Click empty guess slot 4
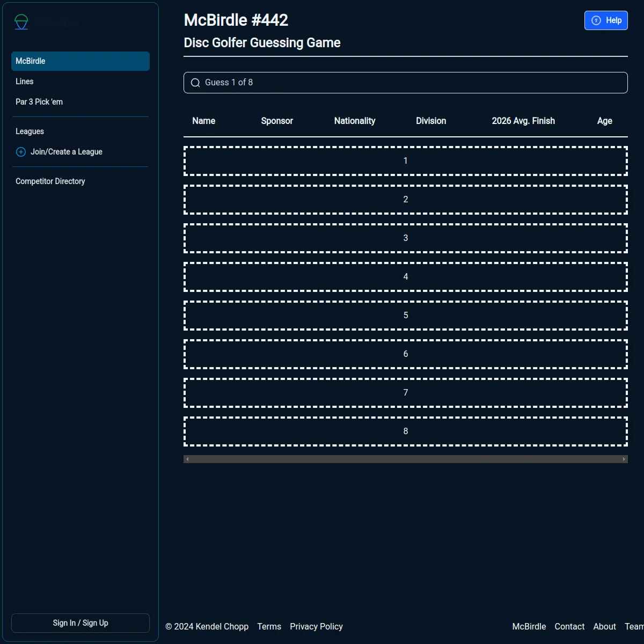 (x=406, y=277)
